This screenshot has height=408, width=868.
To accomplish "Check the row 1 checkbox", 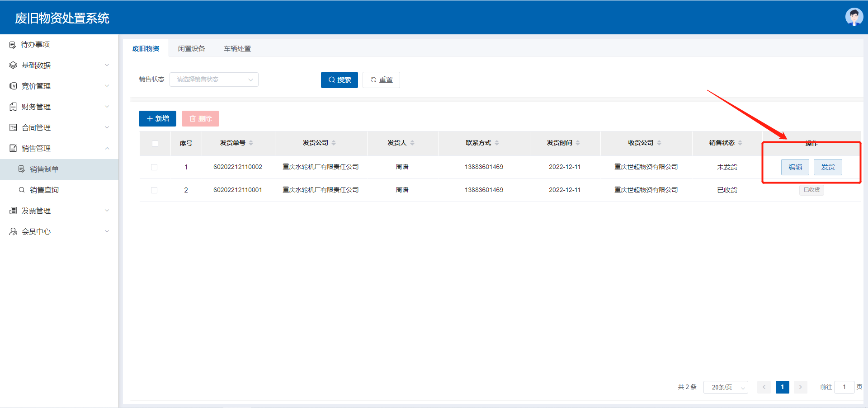I will 154,167.
